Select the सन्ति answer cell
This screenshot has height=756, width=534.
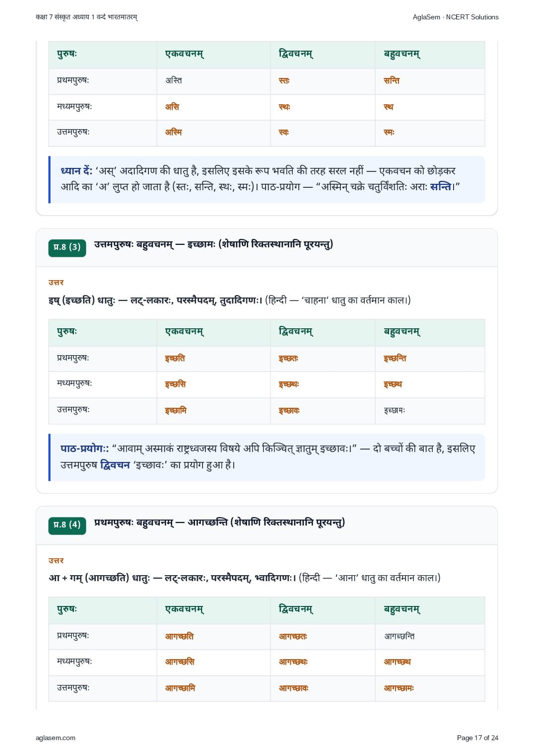(x=430, y=81)
